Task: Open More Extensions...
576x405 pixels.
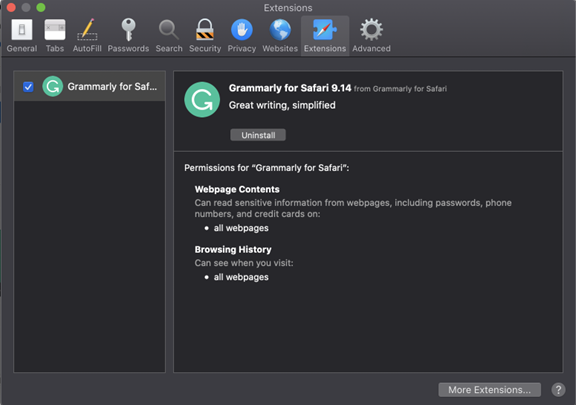Action: [489, 390]
